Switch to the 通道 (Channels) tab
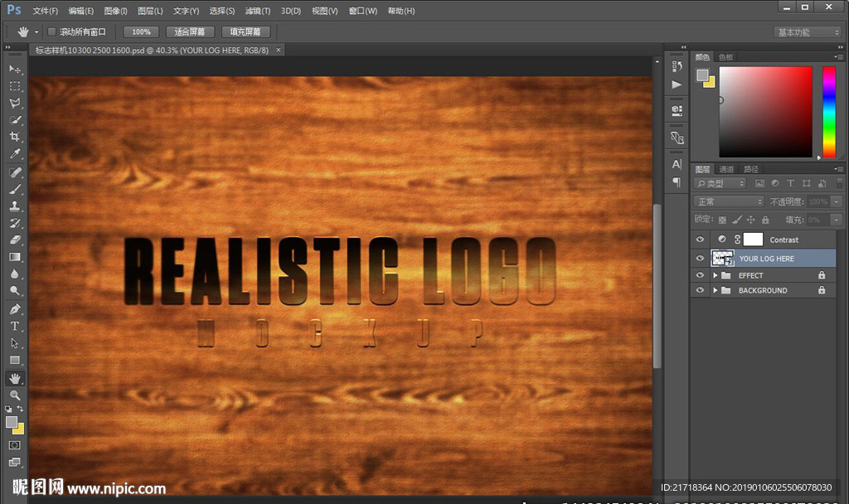 click(x=726, y=169)
